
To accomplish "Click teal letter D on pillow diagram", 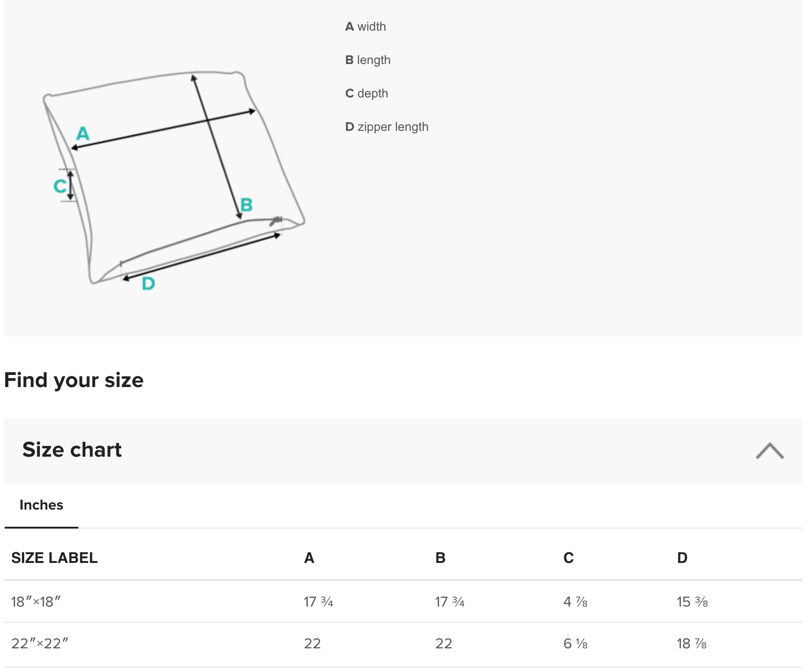I will pos(148,283).
